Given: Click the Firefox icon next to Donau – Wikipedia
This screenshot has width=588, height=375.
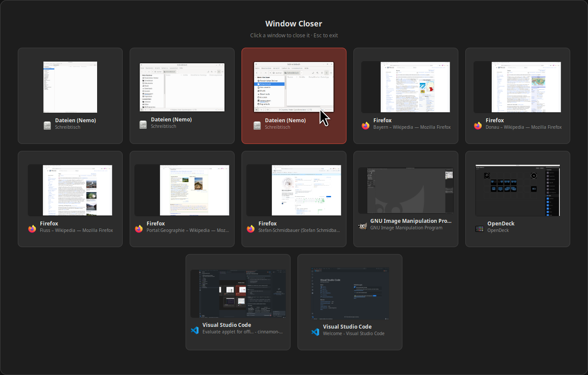Looking at the screenshot, I should (478, 126).
